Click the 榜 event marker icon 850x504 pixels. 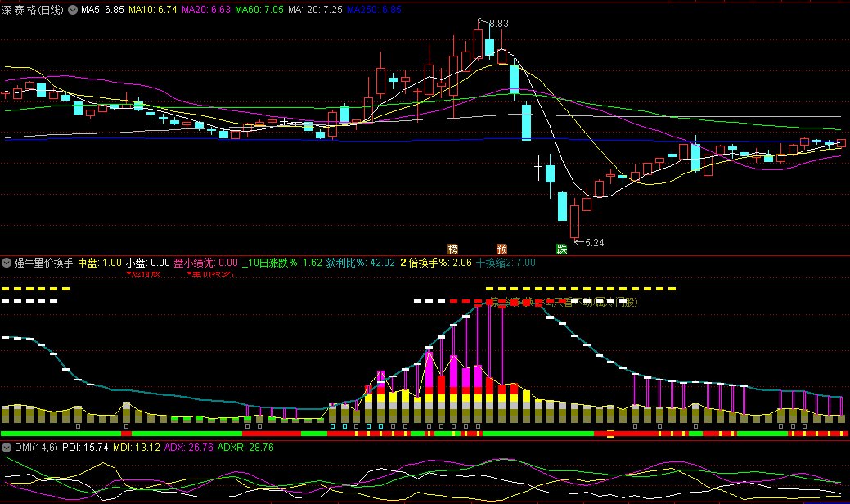[453, 249]
